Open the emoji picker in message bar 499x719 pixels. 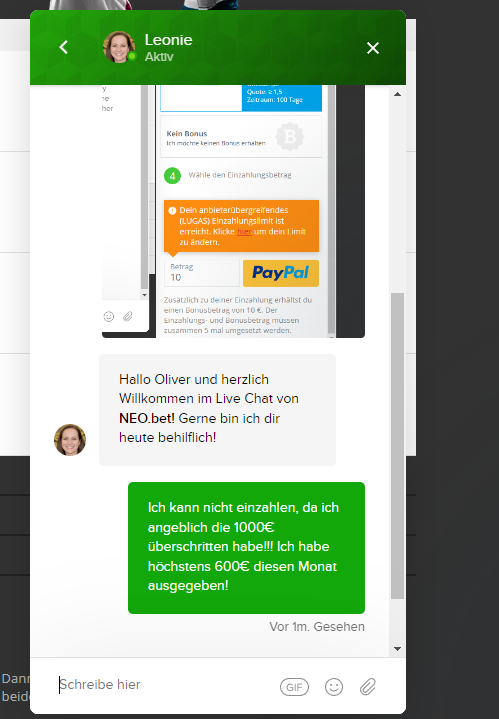tap(334, 687)
